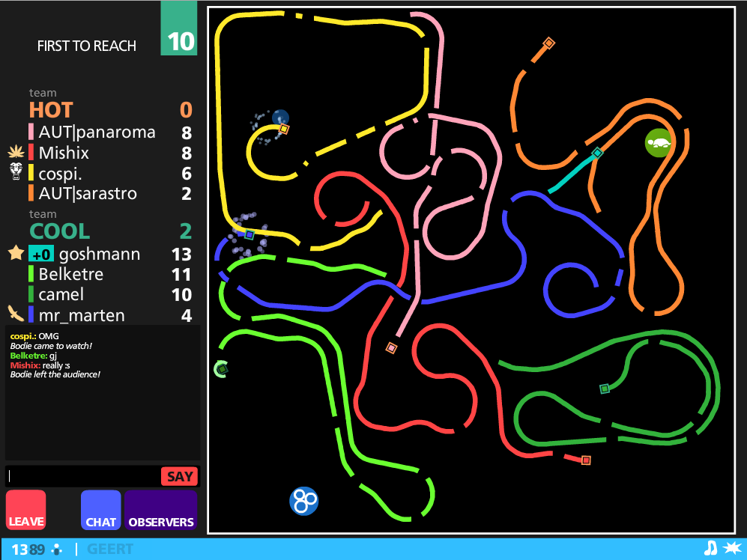Focus the chat message input field

coord(83,476)
